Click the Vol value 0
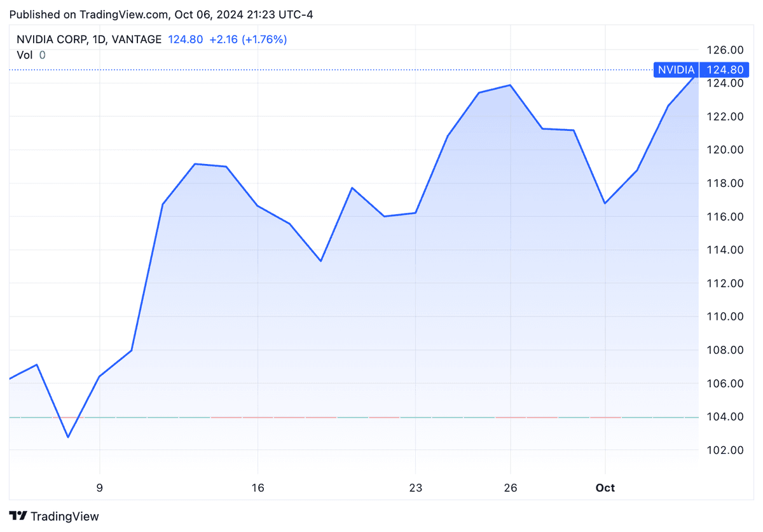This screenshot has height=532, width=763. [x=43, y=55]
